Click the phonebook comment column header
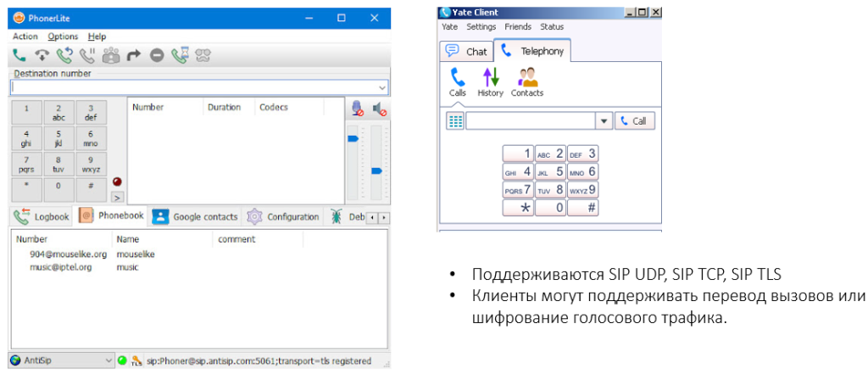 (258, 239)
